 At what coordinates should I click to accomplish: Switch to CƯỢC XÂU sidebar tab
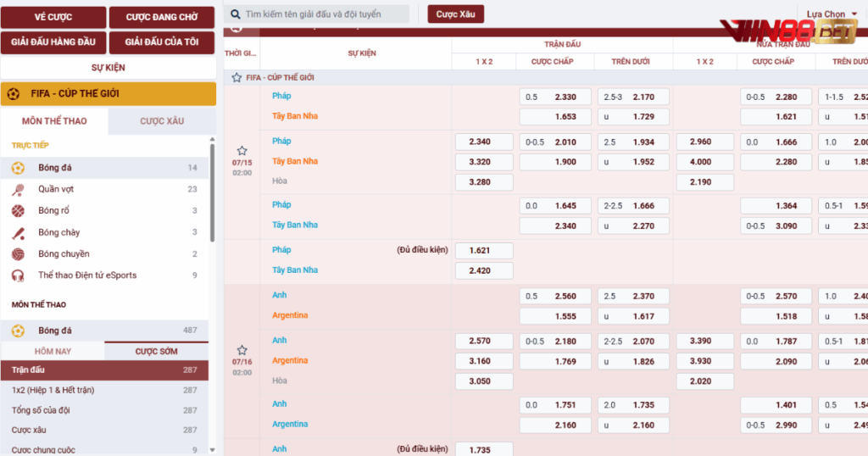click(162, 121)
